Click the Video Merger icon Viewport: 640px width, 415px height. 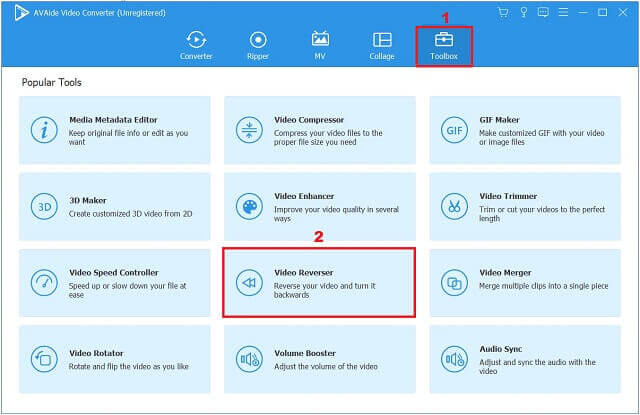click(454, 282)
